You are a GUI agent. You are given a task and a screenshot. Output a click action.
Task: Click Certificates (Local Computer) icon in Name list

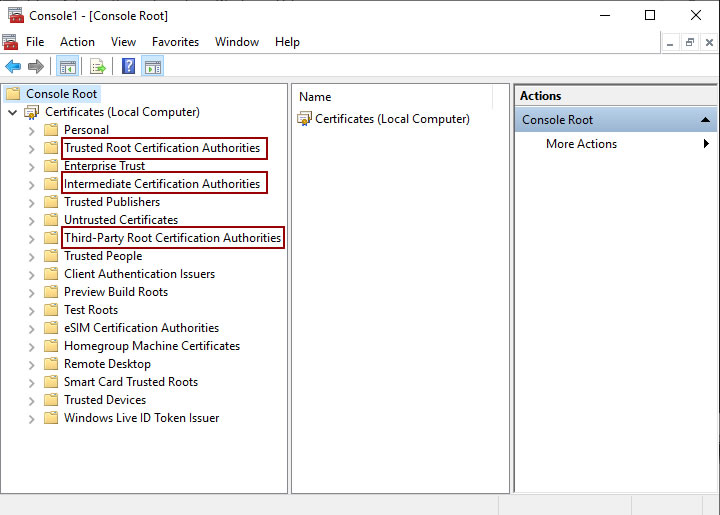(x=305, y=119)
